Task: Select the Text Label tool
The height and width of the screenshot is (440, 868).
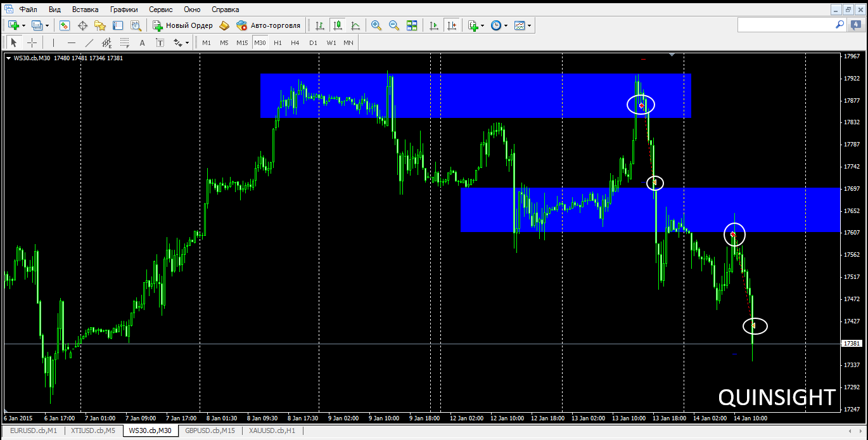Action: click(x=160, y=42)
